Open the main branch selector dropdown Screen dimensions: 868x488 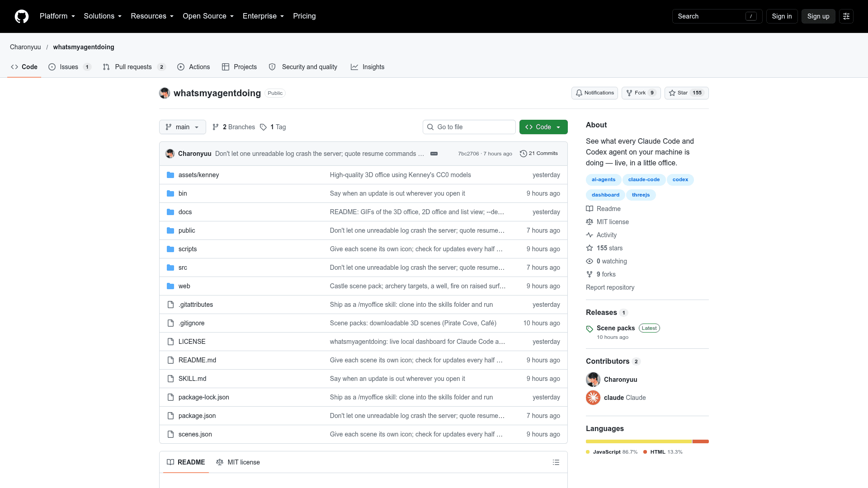click(x=183, y=127)
